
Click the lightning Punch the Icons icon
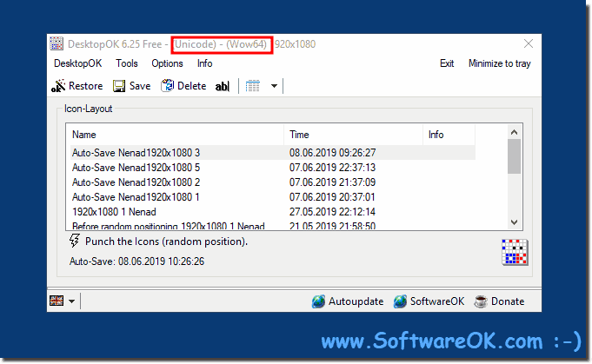tap(75, 241)
